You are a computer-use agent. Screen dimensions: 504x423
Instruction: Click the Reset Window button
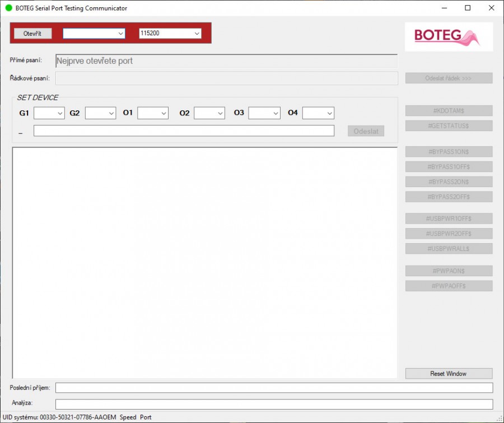coord(449,374)
